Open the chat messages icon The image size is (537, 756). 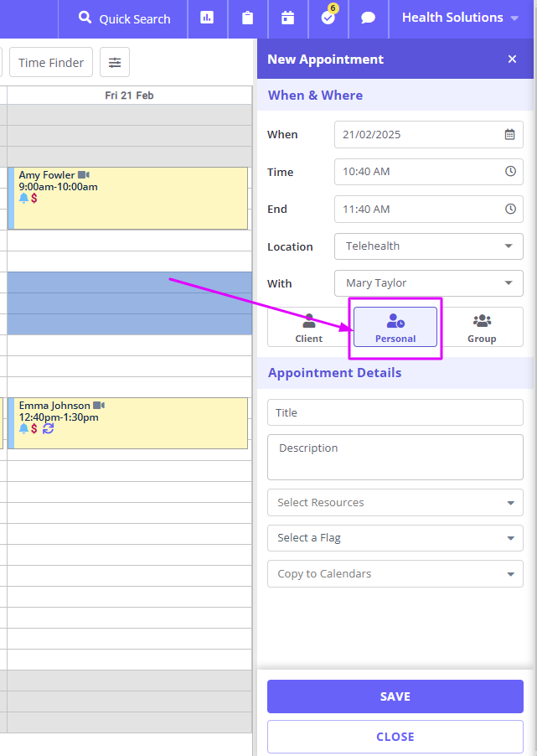tap(368, 17)
